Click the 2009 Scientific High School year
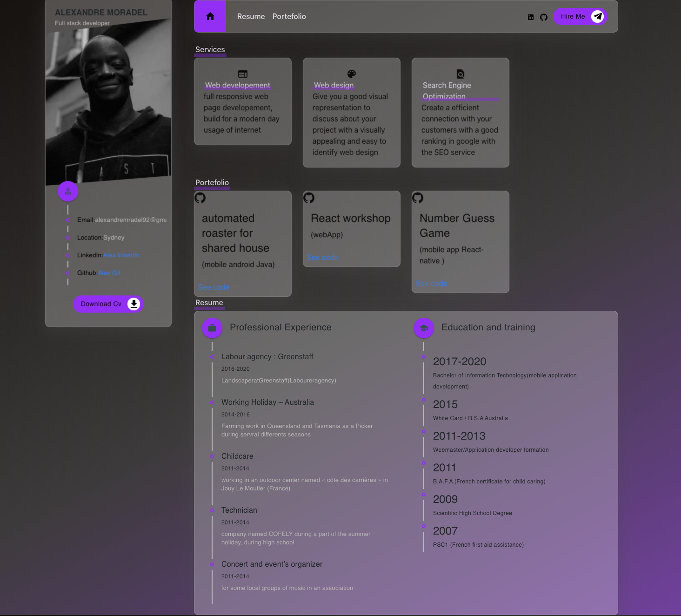 pos(445,499)
